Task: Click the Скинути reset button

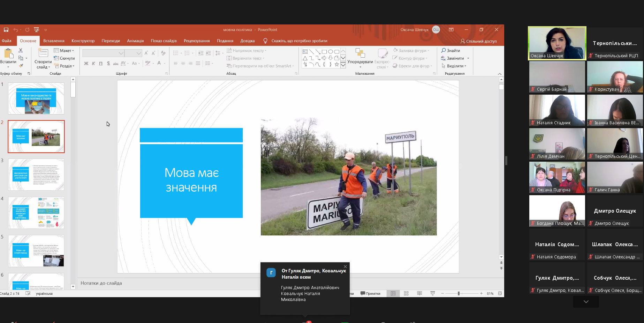Action: point(64,58)
